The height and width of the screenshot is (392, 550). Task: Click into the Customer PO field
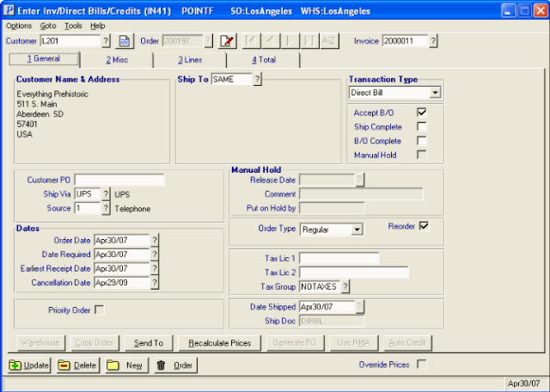pyautogui.click(x=119, y=180)
